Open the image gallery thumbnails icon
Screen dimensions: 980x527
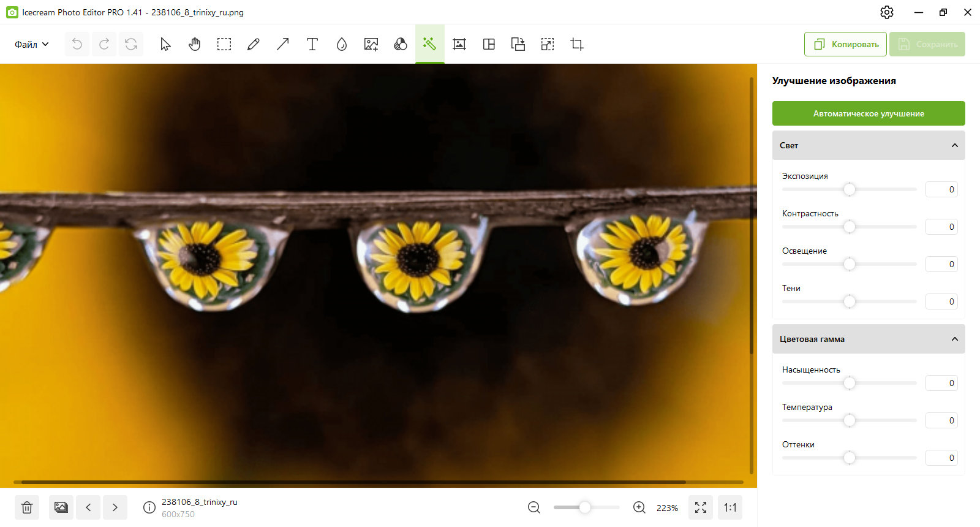click(x=61, y=507)
